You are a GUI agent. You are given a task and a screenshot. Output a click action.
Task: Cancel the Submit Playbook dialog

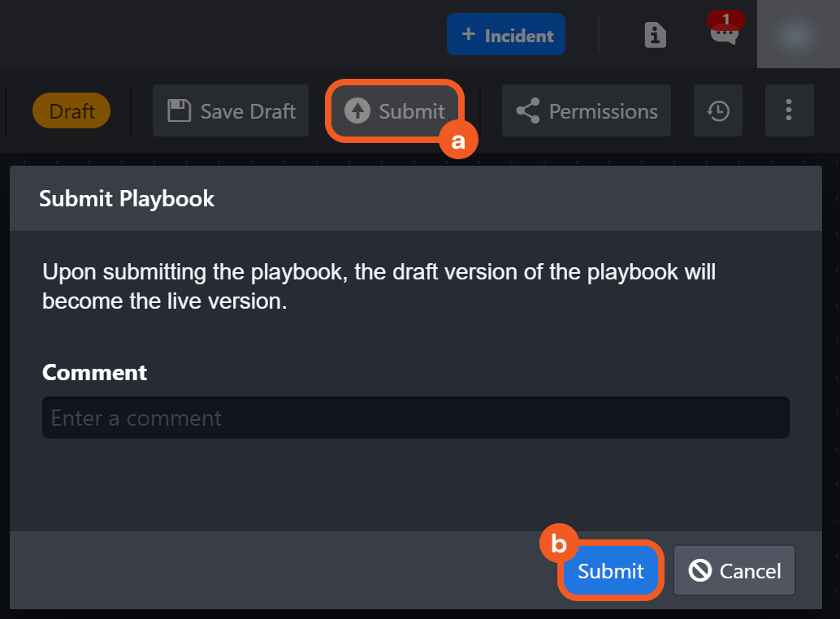click(734, 571)
